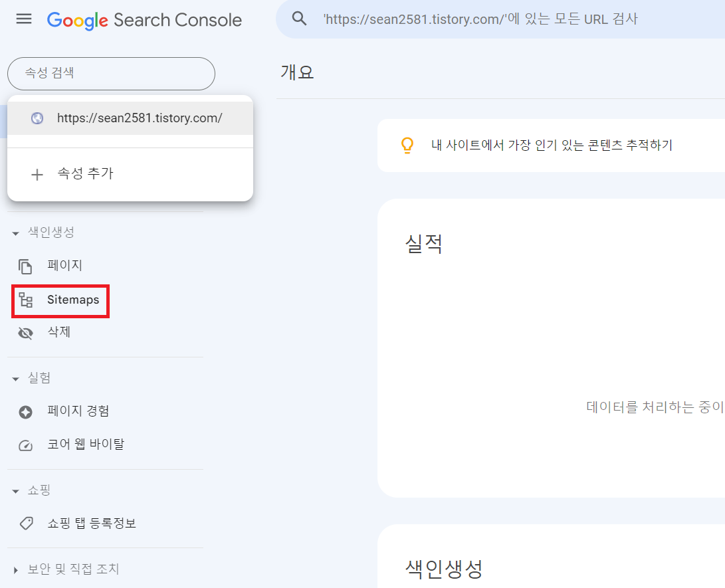This screenshot has height=588, width=725.
Task: Click the lightbulb tip icon
Action: [407, 146]
